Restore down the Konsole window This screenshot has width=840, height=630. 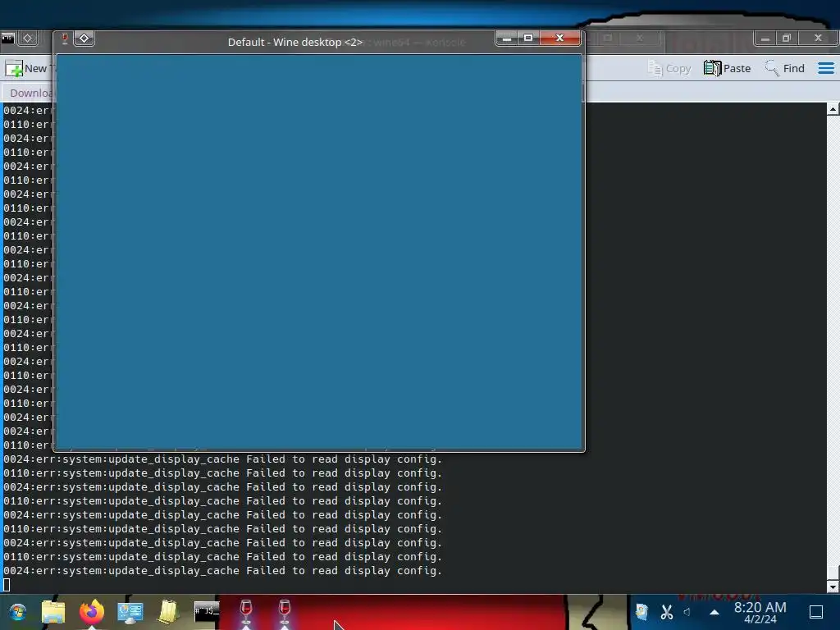point(787,39)
